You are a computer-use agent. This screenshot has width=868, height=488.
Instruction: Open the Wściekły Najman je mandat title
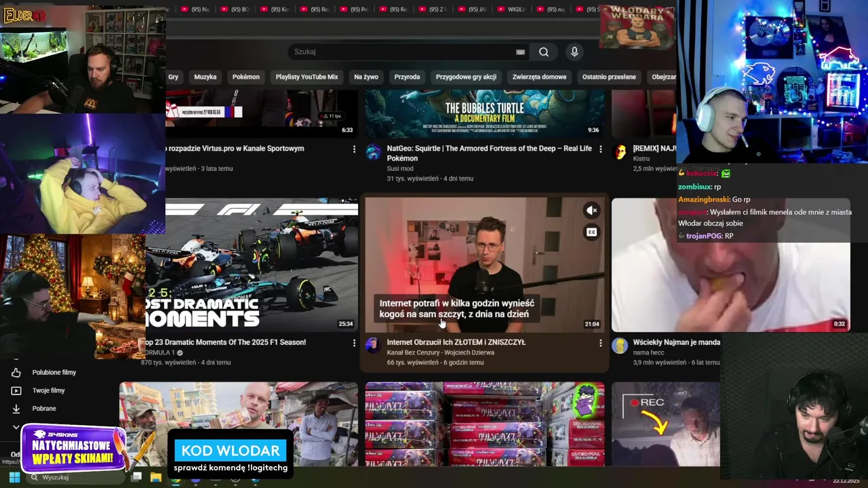point(676,343)
